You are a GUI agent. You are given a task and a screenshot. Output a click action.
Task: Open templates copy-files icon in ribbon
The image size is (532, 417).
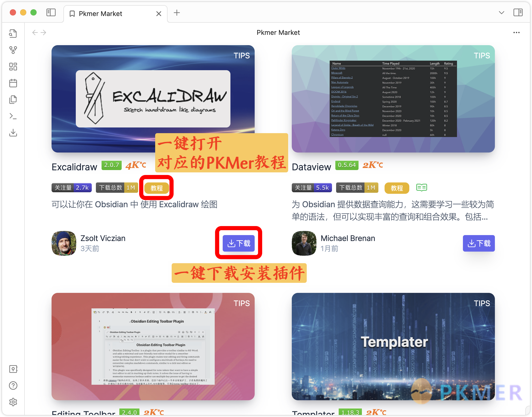pyautogui.click(x=13, y=100)
